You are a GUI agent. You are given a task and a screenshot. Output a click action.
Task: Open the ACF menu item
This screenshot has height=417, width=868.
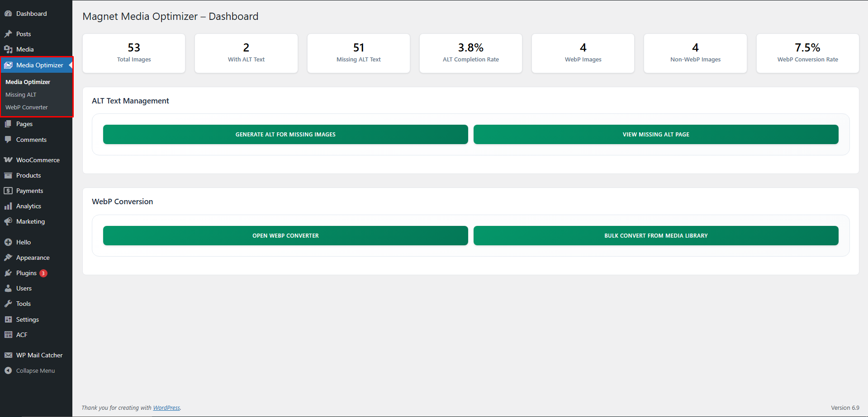[x=36, y=335]
